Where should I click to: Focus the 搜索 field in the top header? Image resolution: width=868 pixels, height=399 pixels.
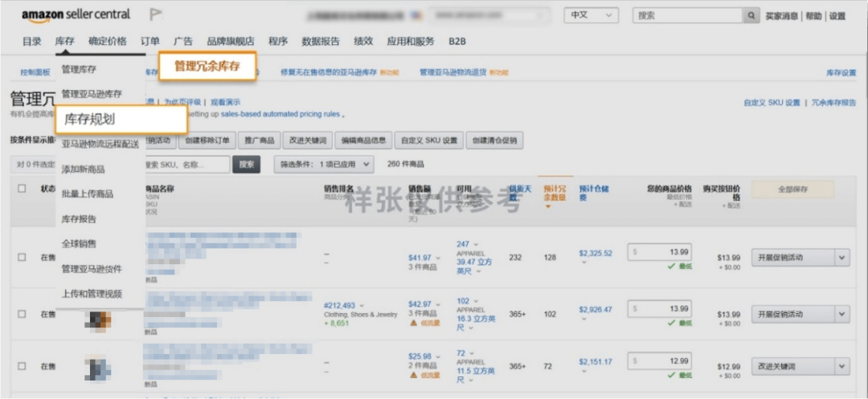687,15
